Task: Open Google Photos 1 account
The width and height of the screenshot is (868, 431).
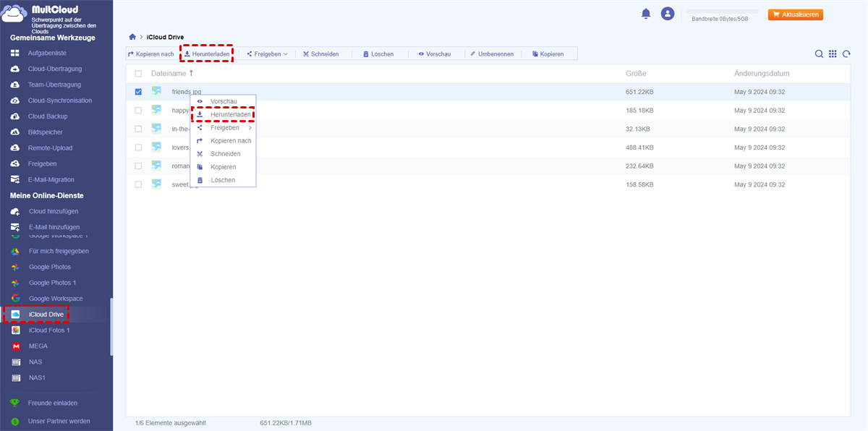Action: point(52,283)
